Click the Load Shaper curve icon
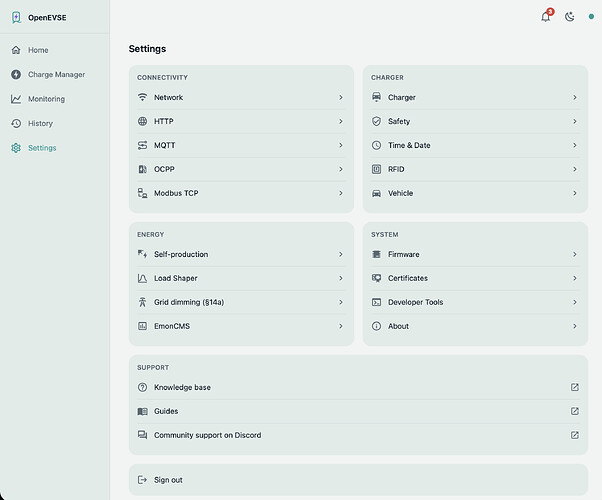This screenshot has width=602, height=500. point(142,278)
